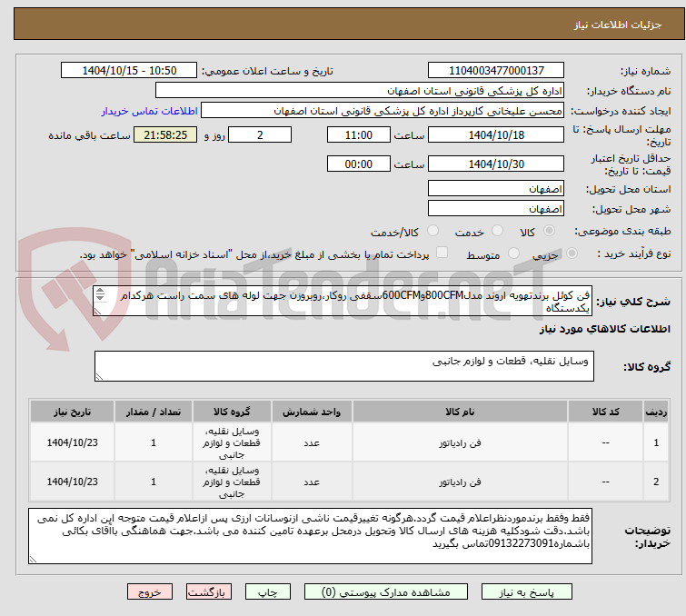The width and height of the screenshot is (686, 616).
Task: Click the validity time field 00:00
Action: click(358, 164)
